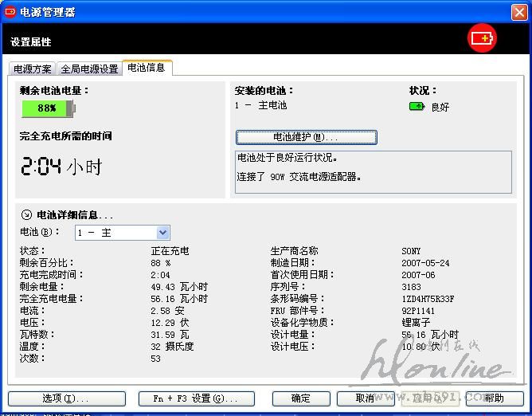
Task: Click the 电池处于良好运行状况 message
Action: point(287,158)
